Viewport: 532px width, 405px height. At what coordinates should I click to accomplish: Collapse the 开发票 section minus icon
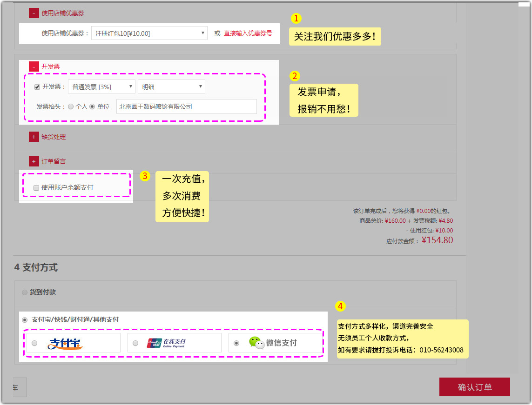34,66
